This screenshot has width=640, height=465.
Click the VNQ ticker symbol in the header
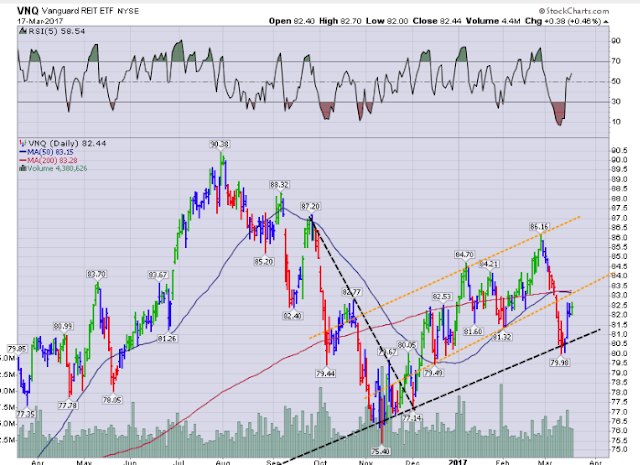27,11
